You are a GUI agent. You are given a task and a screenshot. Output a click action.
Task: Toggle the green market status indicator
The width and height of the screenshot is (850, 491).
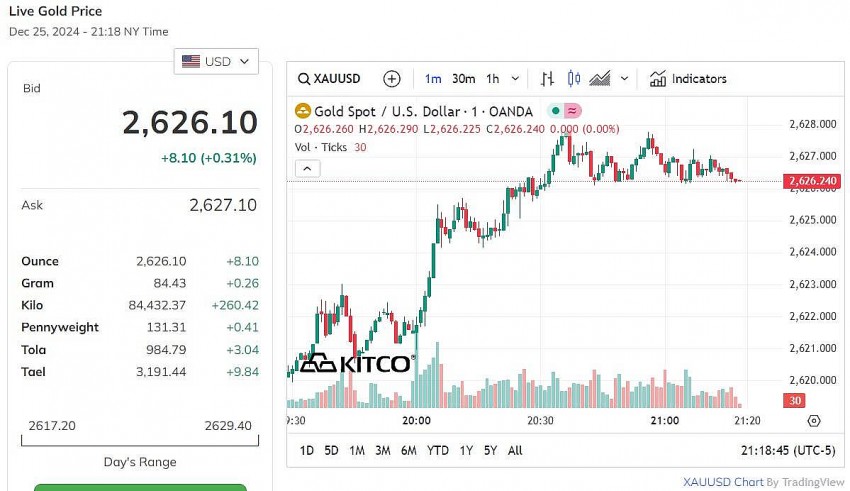555,112
